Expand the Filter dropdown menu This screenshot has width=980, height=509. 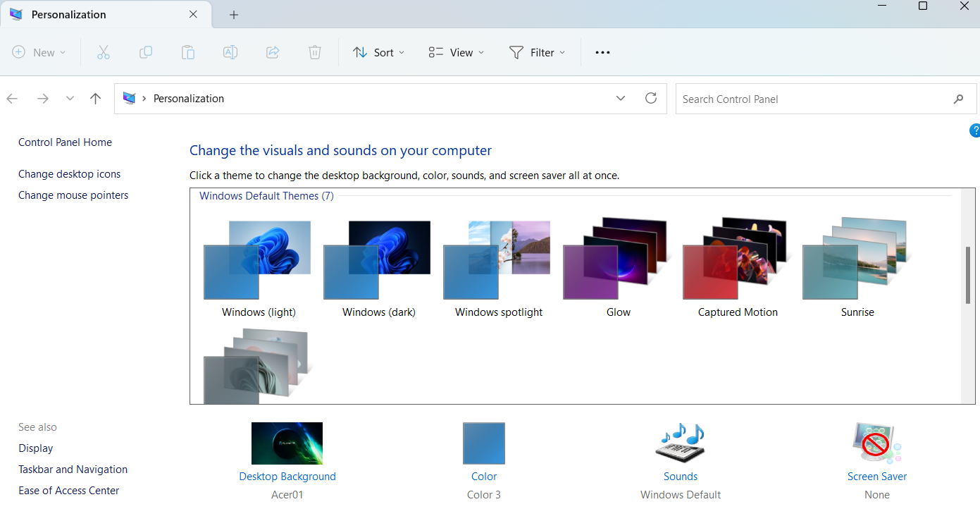(x=538, y=52)
